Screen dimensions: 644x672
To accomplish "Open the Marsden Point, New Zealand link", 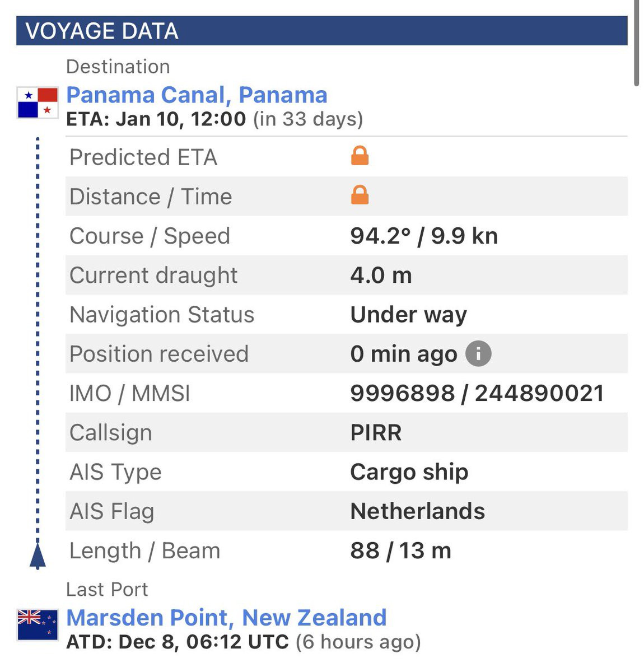I will pos(226,617).
